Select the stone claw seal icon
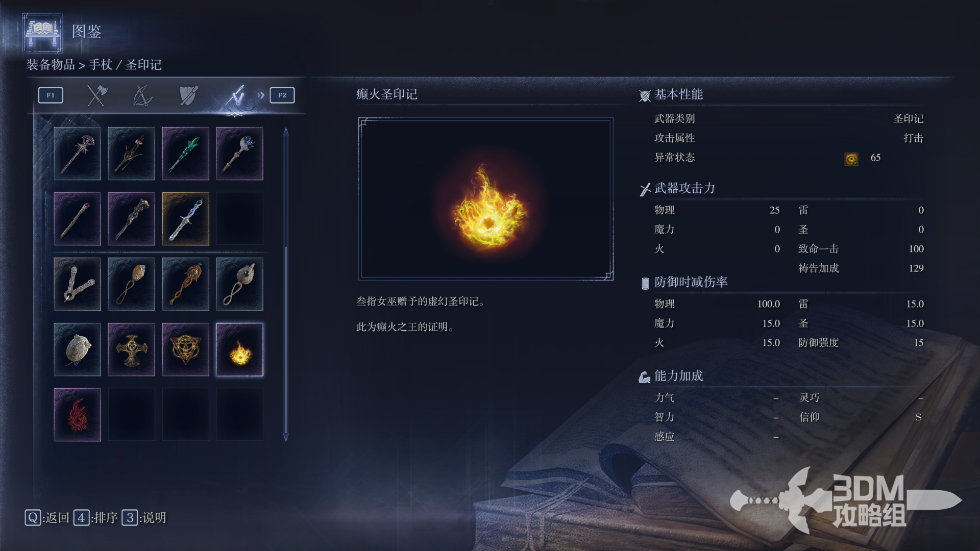 (77, 349)
